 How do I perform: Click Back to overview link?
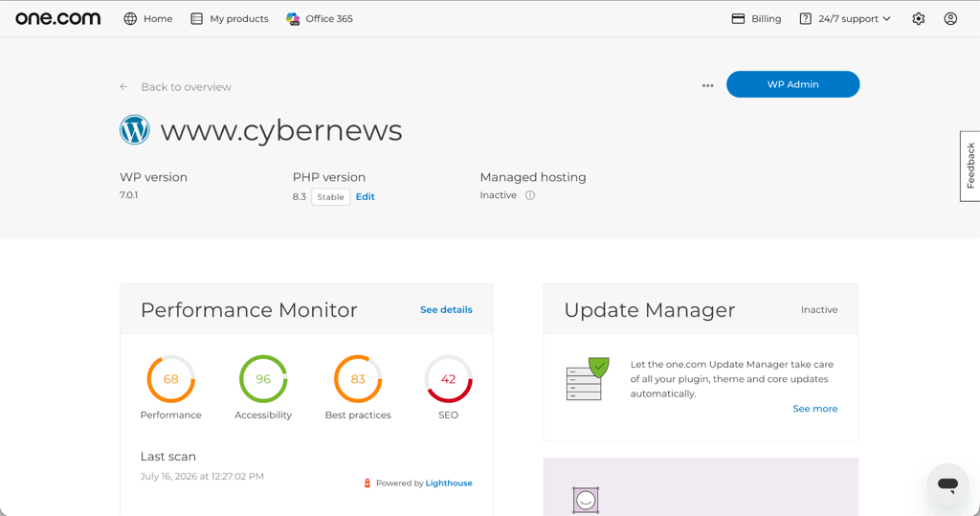point(187,87)
